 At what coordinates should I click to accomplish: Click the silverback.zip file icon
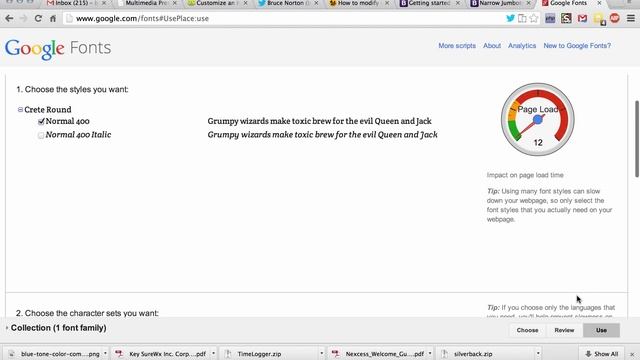click(444, 354)
